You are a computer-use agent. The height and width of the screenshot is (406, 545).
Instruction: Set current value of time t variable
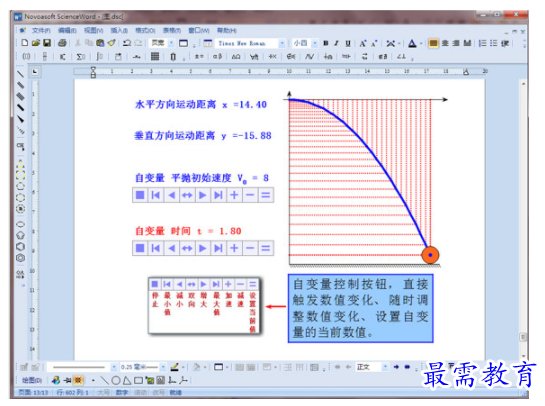[266, 248]
